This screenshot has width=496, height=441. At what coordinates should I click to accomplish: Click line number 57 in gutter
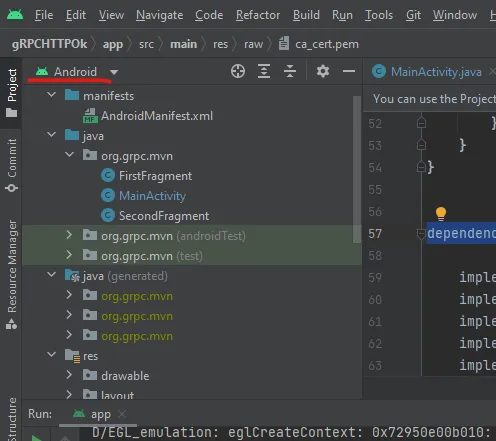pos(375,234)
